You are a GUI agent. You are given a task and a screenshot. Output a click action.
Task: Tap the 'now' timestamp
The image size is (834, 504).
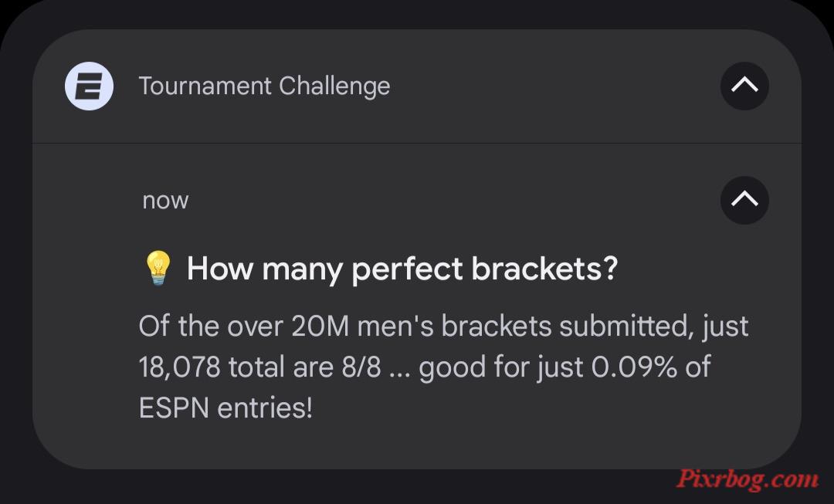(165, 201)
